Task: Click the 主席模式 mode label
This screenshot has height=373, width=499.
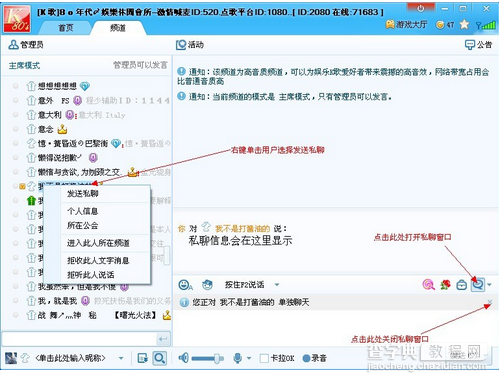Action: 24,65
